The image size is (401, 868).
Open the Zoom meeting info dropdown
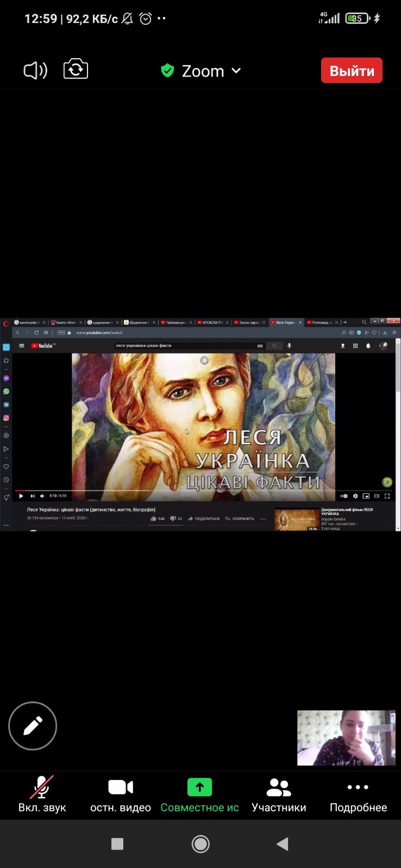click(211, 71)
